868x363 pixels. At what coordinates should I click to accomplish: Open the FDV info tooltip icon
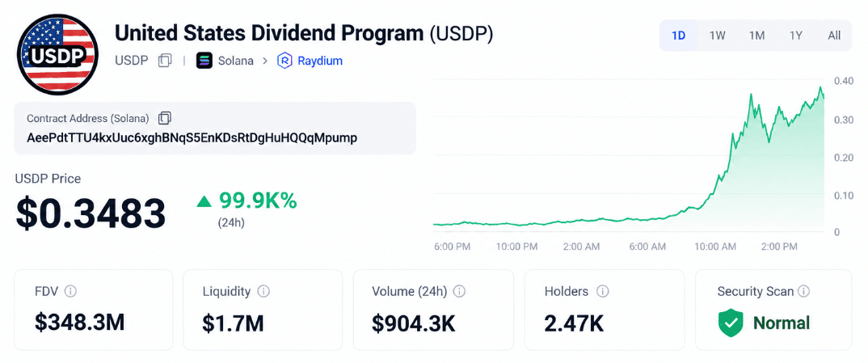point(70,291)
